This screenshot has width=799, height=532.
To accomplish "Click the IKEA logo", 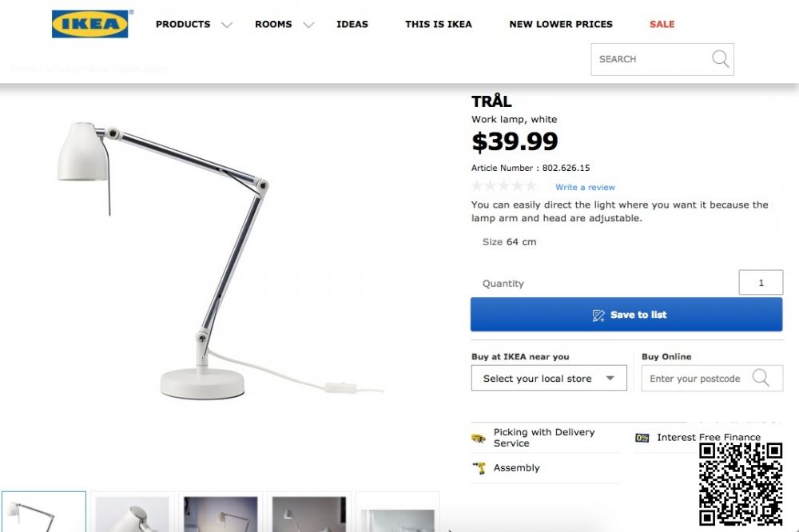I will 90,24.
